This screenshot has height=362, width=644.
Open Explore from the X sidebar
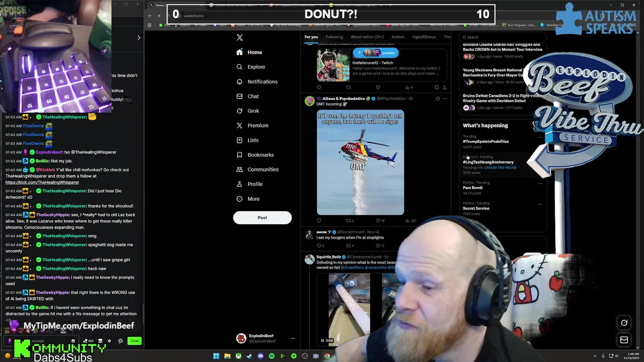click(x=251, y=67)
